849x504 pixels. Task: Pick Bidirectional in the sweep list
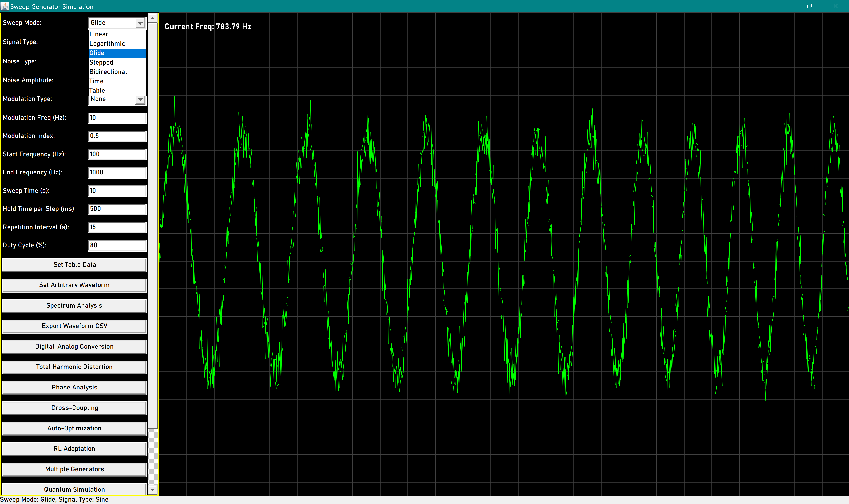[117, 72]
